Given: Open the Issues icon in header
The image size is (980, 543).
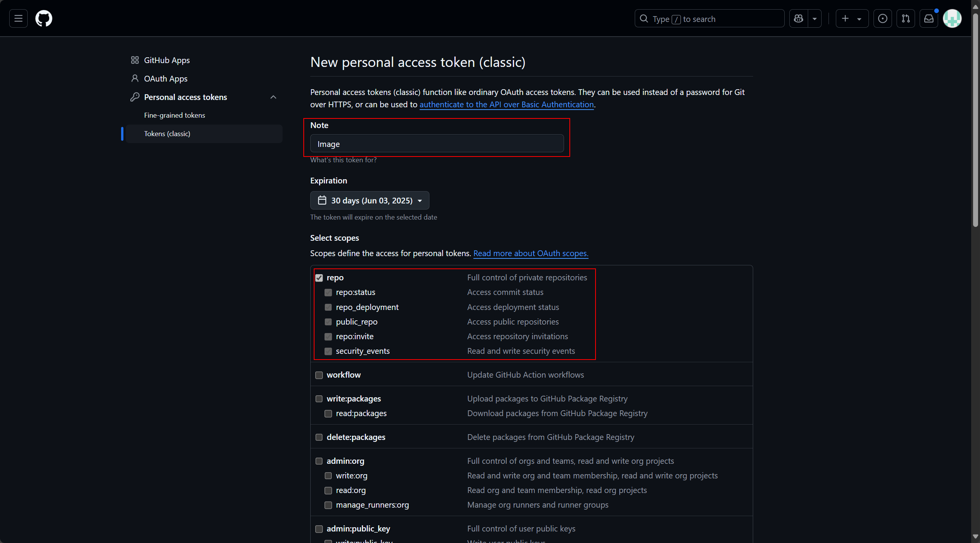Looking at the screenshot, I should 882,18.
